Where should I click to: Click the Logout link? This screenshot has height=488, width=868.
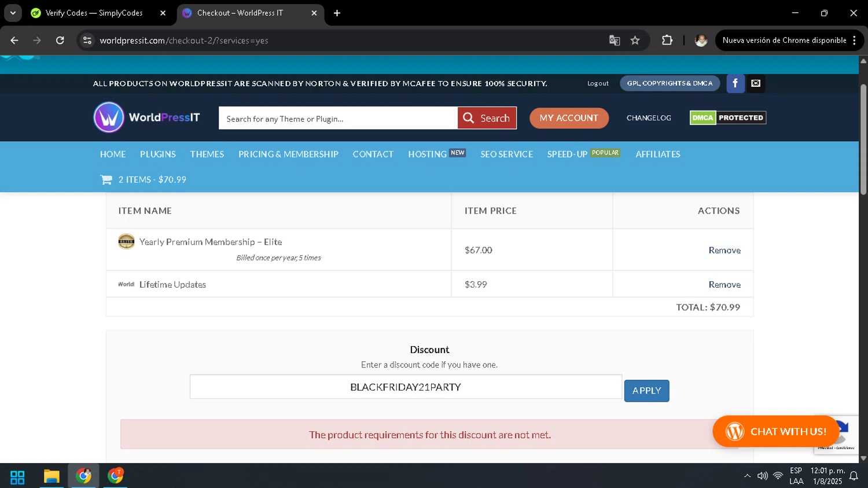click(598, 83)
